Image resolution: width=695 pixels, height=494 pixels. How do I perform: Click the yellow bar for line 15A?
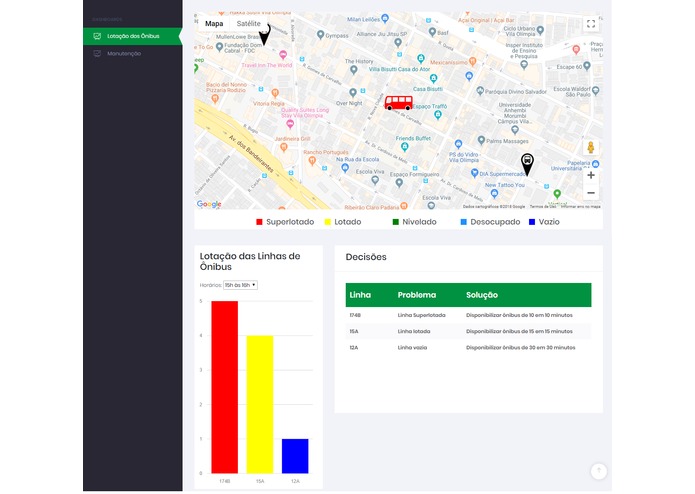[260, 405]
